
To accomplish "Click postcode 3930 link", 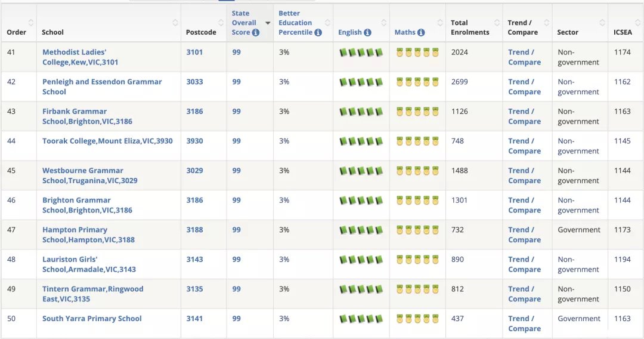I will pyautogui.click(x=194, y=141).
